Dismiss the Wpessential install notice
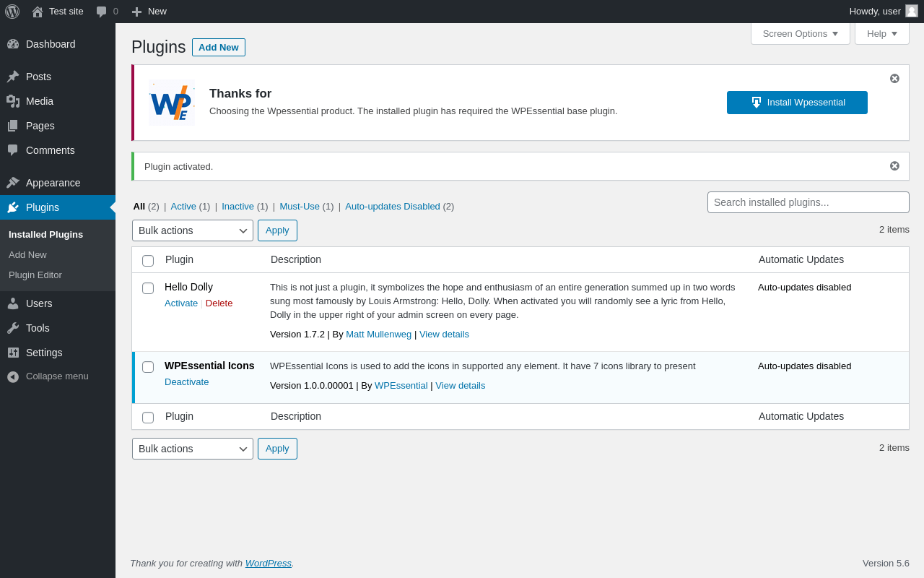924x578 pixels. 894,78
